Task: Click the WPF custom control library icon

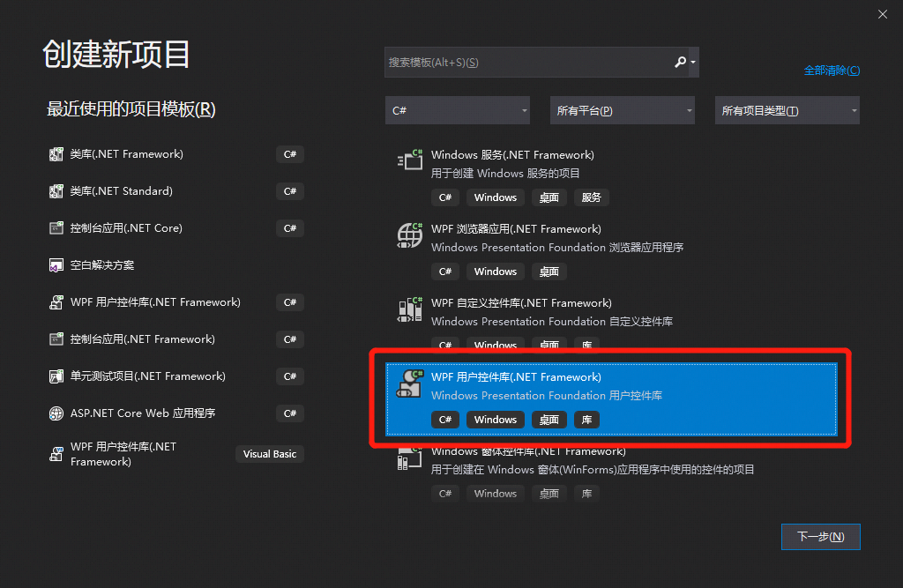Action: coord(410,309)
